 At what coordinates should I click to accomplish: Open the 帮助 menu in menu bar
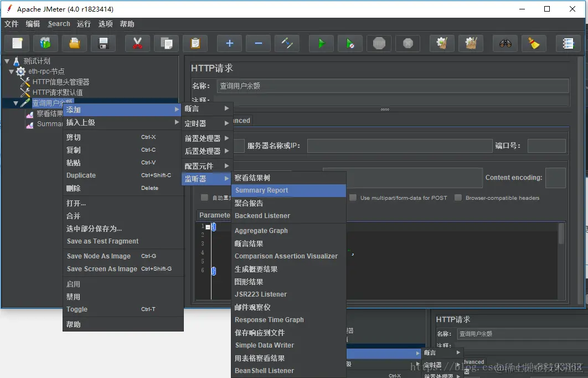tap(127, 24)
